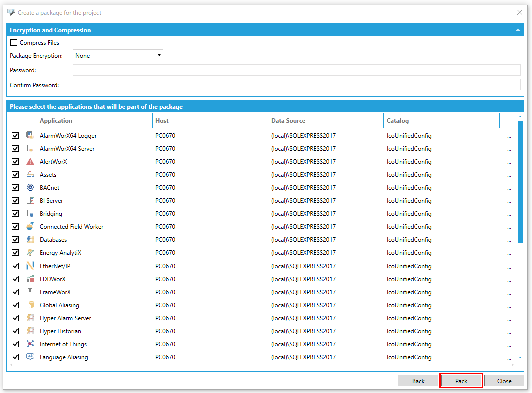Click the Internet of Things icon

tap(30, 344)
